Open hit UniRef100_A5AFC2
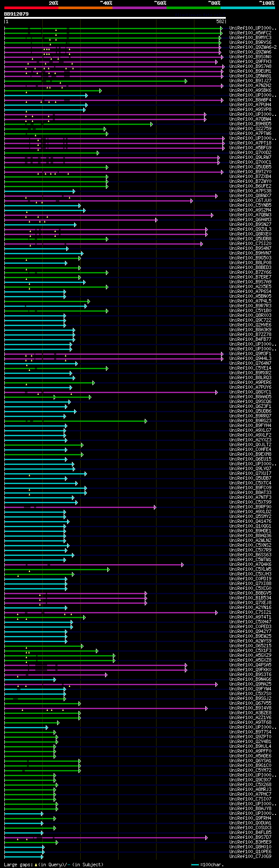The image size is (279, 868). 250,33
